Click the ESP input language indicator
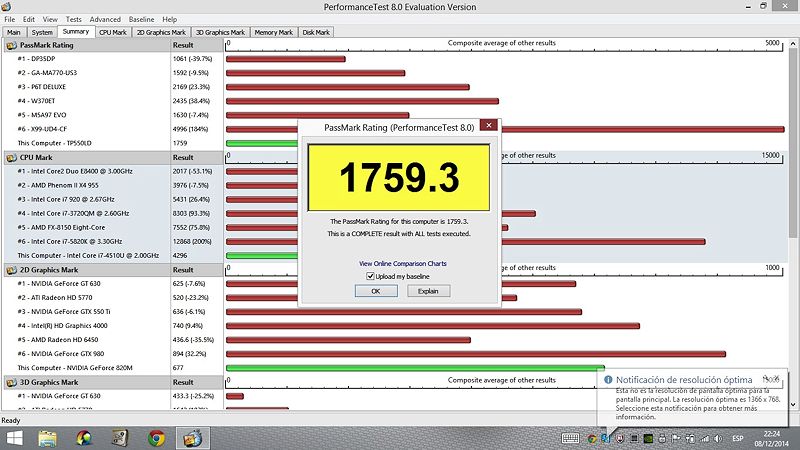Image resolution: width=800 pixels, height=450 pixels. coord(738,438)
